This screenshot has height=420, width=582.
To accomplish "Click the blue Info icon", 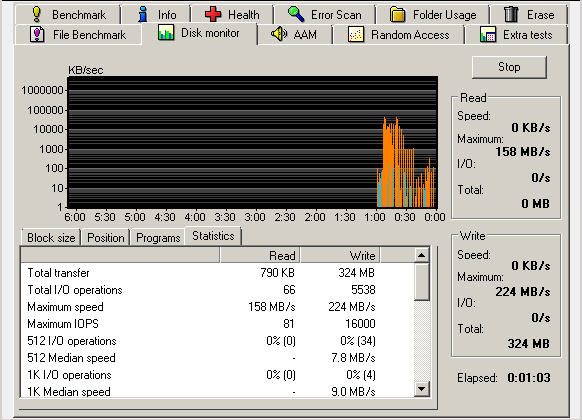I will pos(143,14).
